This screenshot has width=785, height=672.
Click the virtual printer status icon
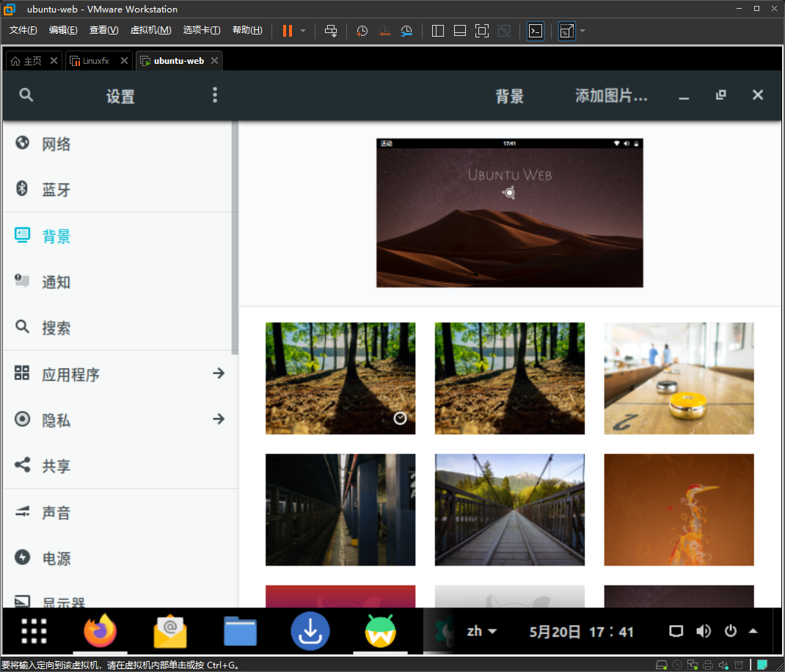click(x=708, y=664)
